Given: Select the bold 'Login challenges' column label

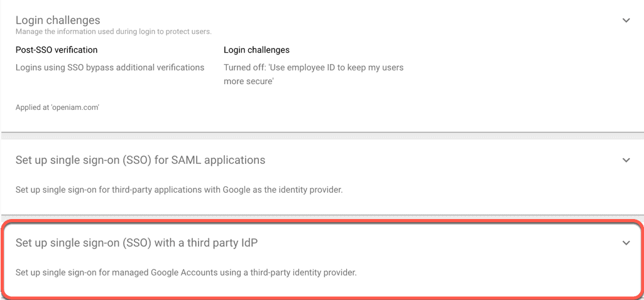Looking at the screenshot, I should point(256,50).
